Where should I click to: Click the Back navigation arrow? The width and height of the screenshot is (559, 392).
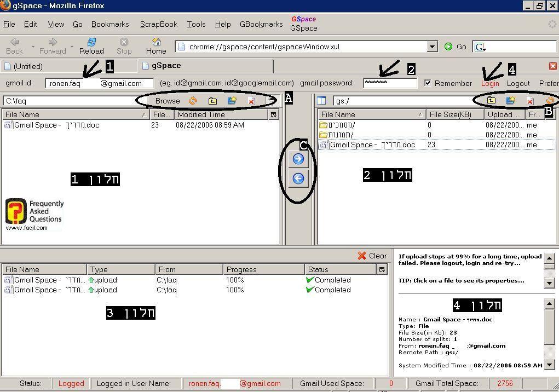(x=14, y=47)
